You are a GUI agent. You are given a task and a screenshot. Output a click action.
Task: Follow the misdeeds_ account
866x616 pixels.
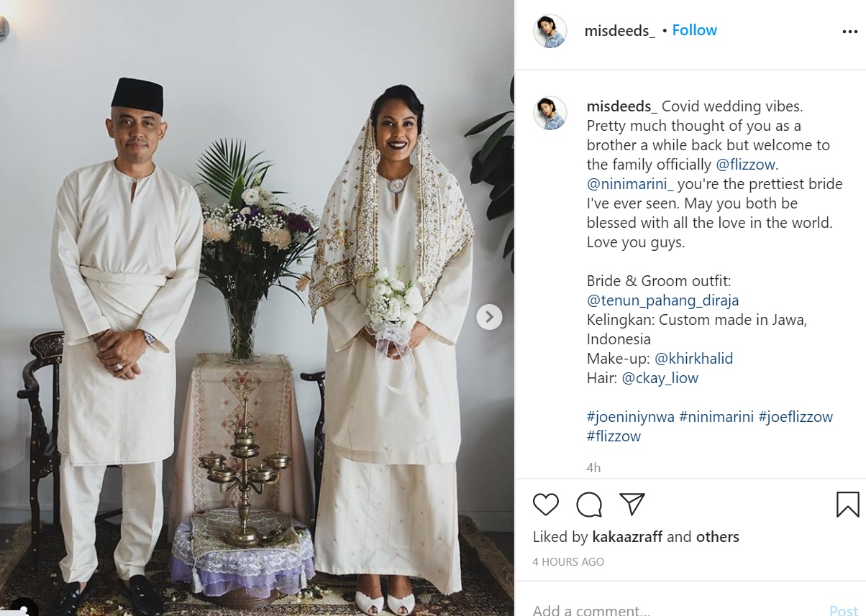click(x=694, y=30)
